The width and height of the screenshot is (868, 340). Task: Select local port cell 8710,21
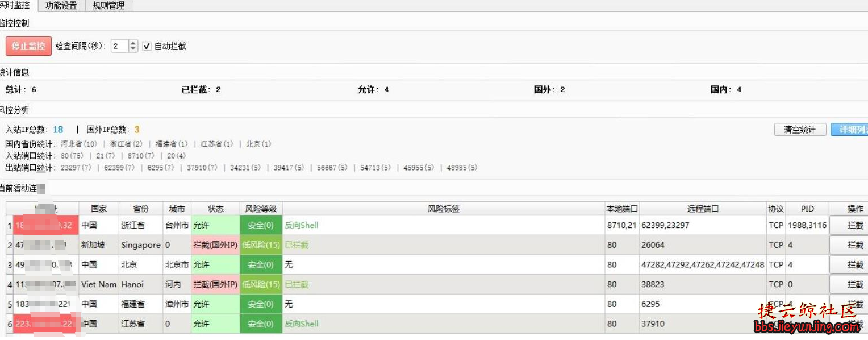tap(622, 225)
